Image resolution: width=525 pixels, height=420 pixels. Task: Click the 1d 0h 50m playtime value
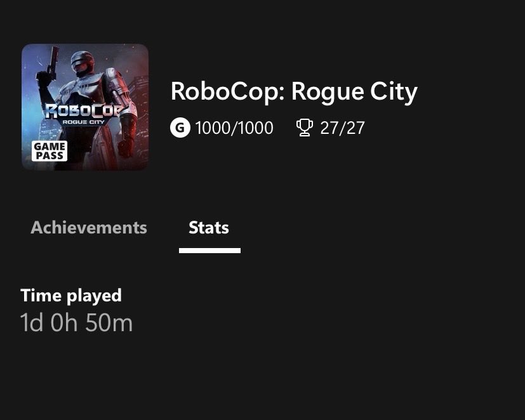pos(77,323)
